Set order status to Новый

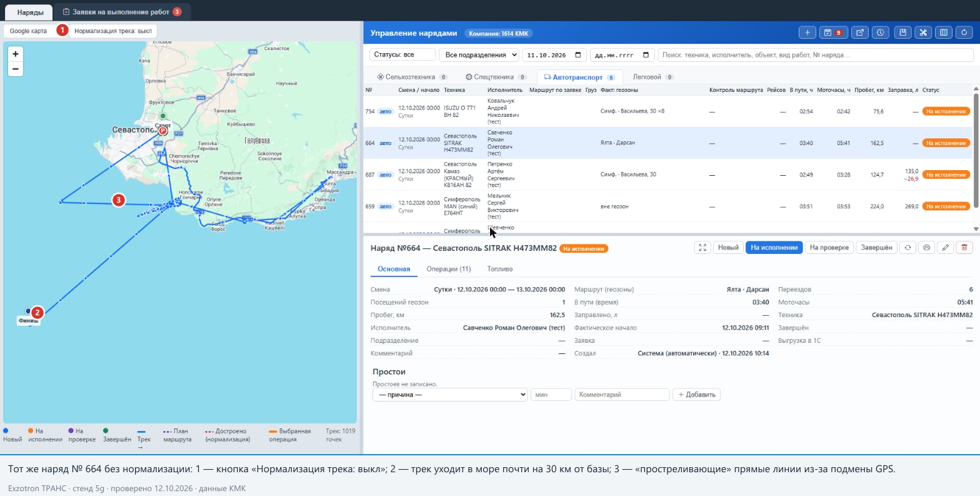tap(727, 248)
